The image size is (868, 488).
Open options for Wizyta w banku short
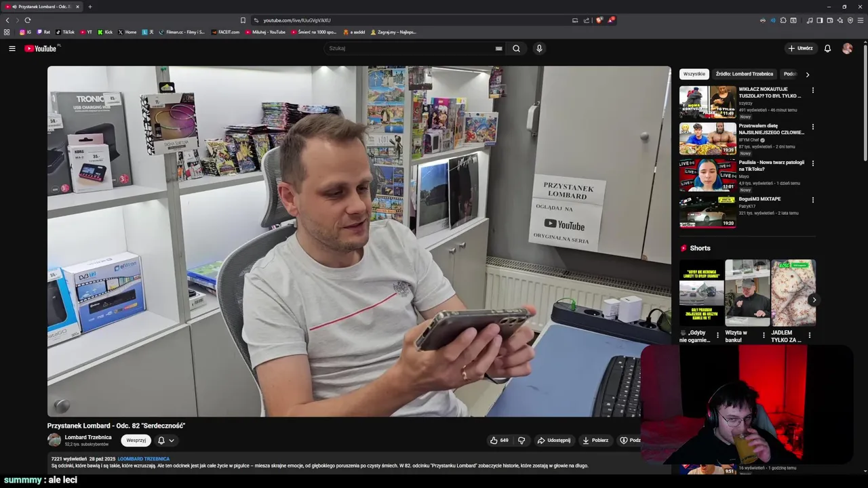764,335
